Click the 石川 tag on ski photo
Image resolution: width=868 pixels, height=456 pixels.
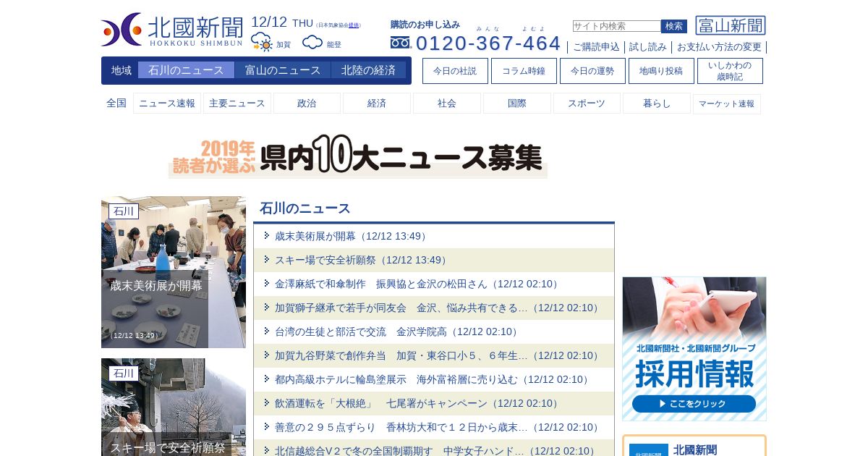pyautogui.click(x=124, y=373)
